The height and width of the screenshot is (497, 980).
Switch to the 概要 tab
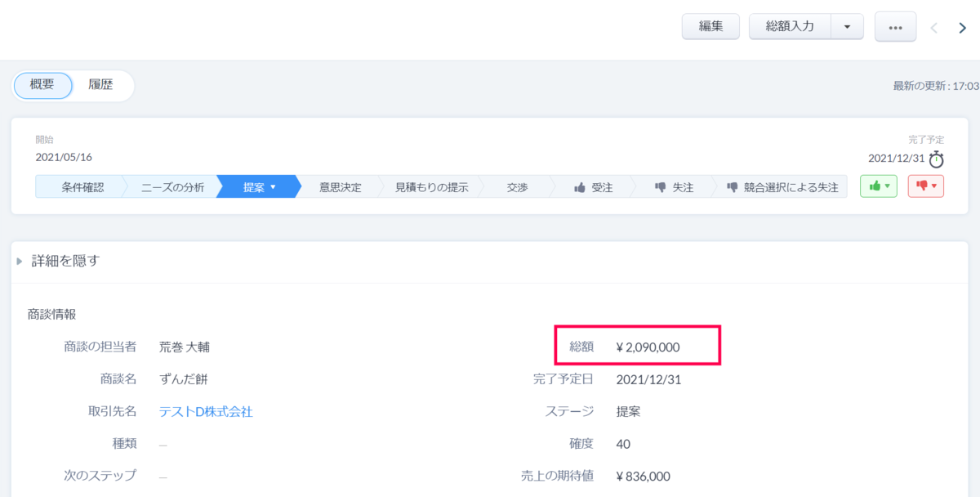click(42, 85)
